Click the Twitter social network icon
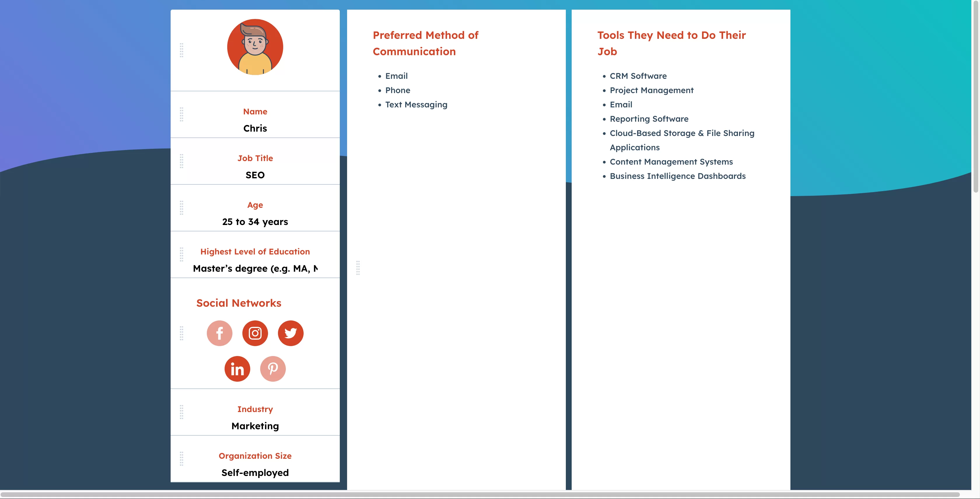980x499 pixels. point(290,332)
